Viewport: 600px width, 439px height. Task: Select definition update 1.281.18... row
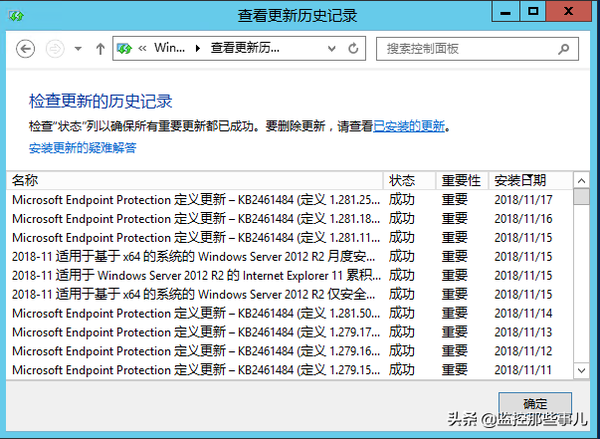click(x=290, y=219)
